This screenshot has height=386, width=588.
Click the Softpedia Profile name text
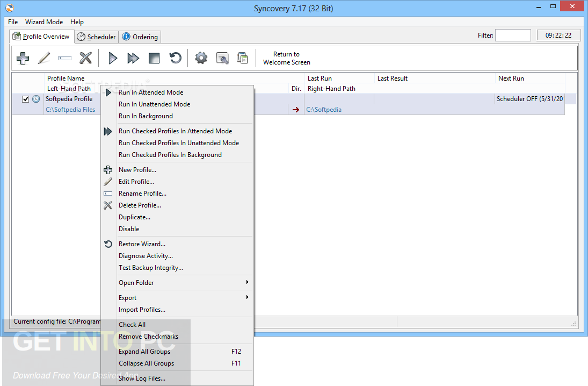coord(69,99)
